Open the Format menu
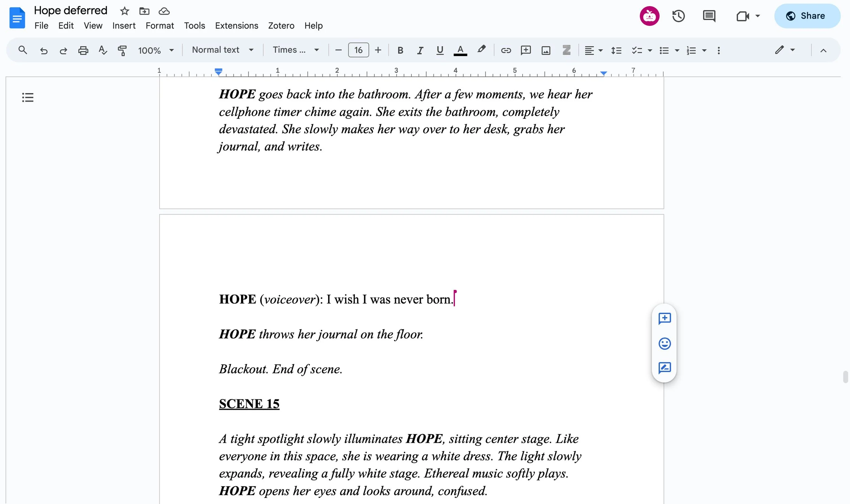The width and height of the screenshot is (850, 504). coord(159,25)
